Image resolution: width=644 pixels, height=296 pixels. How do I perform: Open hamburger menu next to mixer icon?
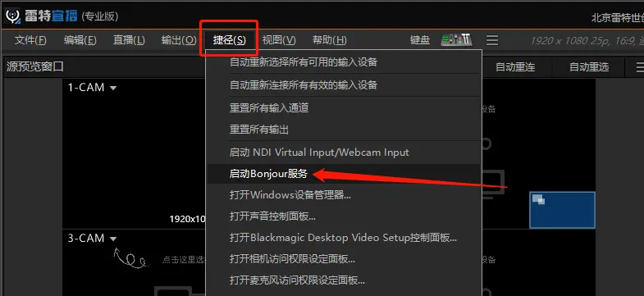pos(492,40)
